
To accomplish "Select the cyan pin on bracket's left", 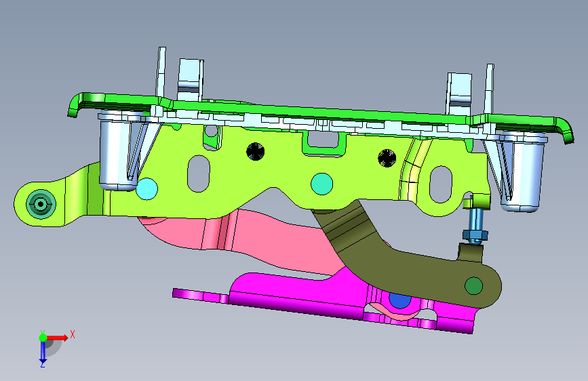I will (146, 188).
